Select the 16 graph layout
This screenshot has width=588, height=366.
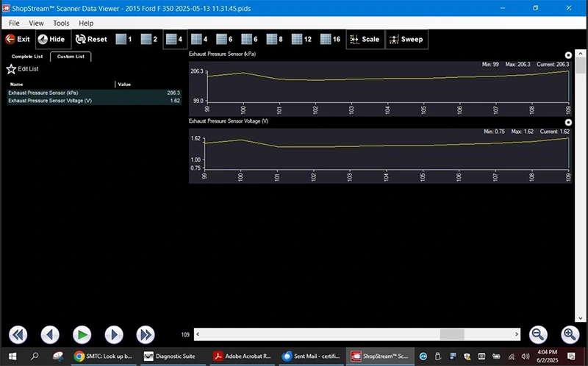[330, 39]
